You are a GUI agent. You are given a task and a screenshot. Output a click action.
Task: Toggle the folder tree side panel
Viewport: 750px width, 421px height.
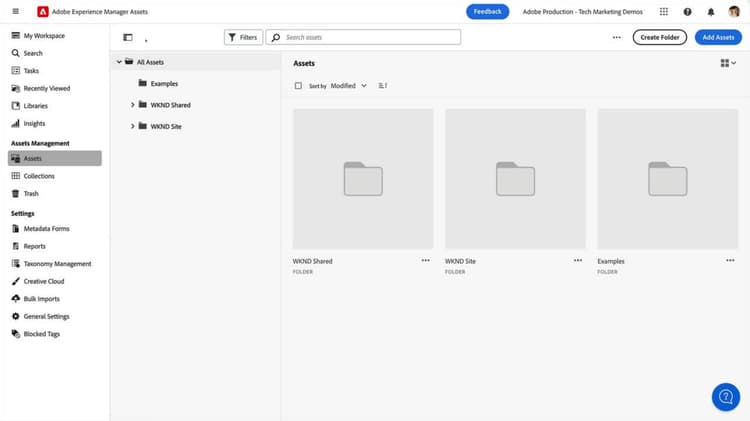pyautogui.click(x=128, y=37)
